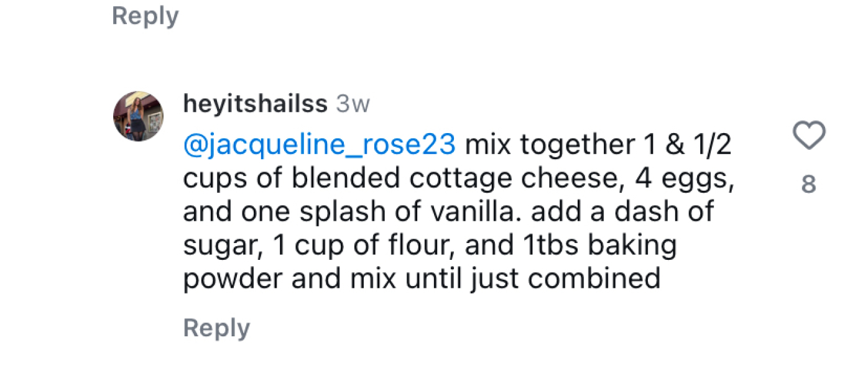Click the 3w timestamp on the comment
The image size is (868, 373).
pos(351,104)
